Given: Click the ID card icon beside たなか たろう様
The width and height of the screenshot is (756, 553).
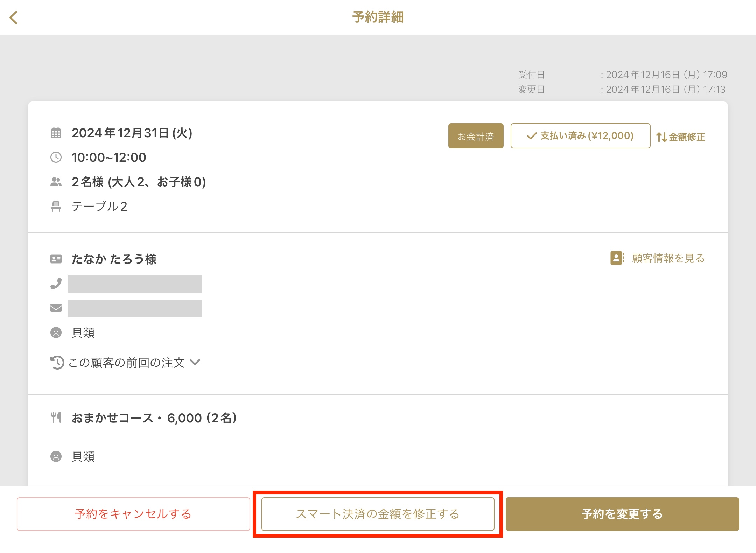Looking at the screenshot, I should click(x=56, y=259).
